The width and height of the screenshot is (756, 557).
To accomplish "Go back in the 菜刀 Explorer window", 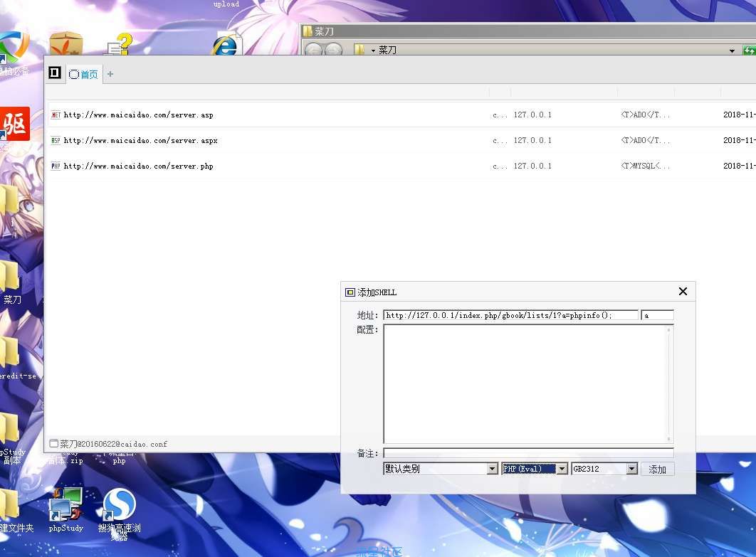I will [314, 50].
